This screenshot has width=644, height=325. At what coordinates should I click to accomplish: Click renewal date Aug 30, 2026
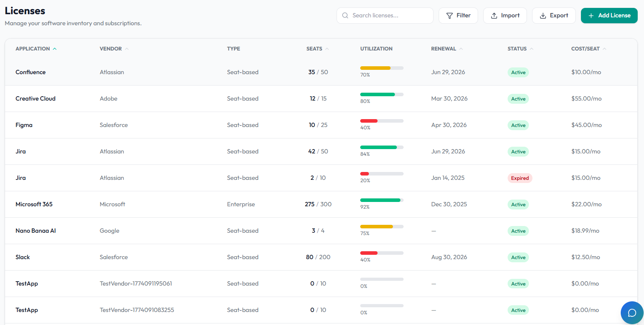click(x=449, y=257)
